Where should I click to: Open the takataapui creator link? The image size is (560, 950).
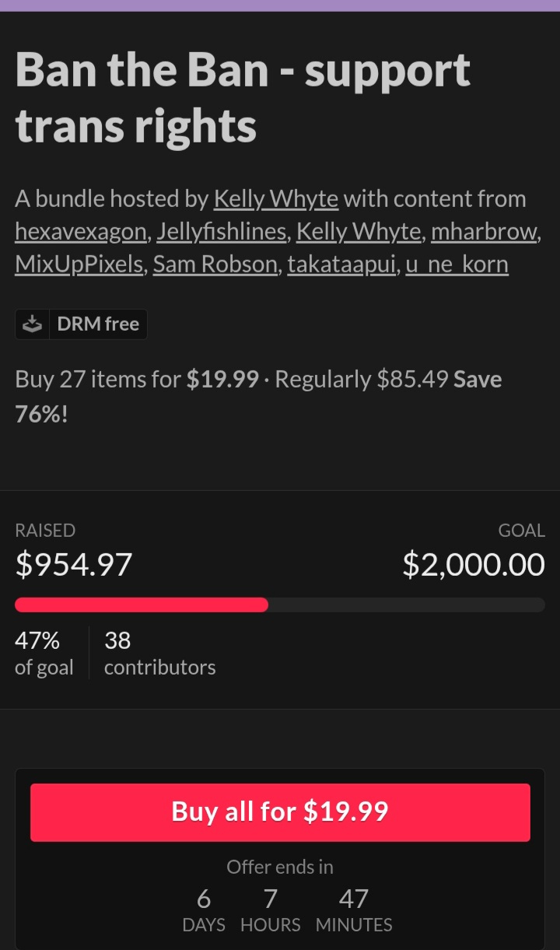coord(341,265)
